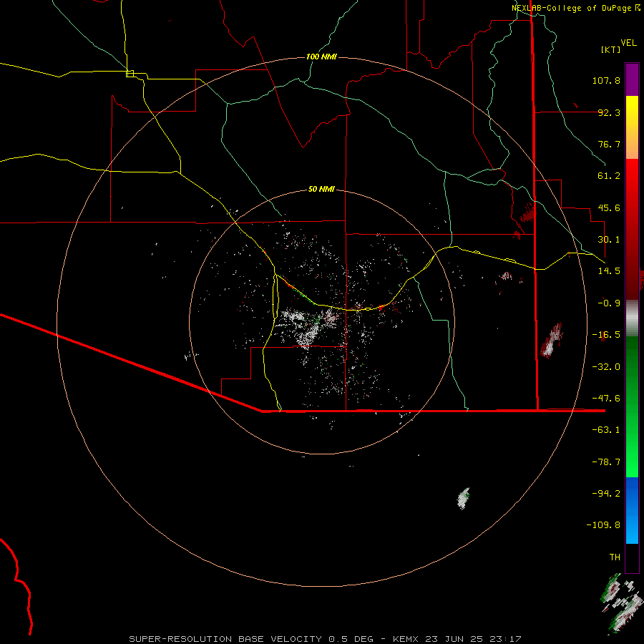Viewport: 644px width, 644px height.
Task: Select the 107.8 velocity scale value
Action: tap(606, 80)
